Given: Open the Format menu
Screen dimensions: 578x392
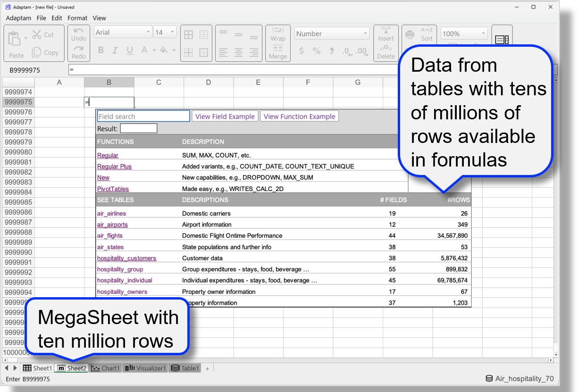Looking at the screenshot, I should [x=77, y=18].
